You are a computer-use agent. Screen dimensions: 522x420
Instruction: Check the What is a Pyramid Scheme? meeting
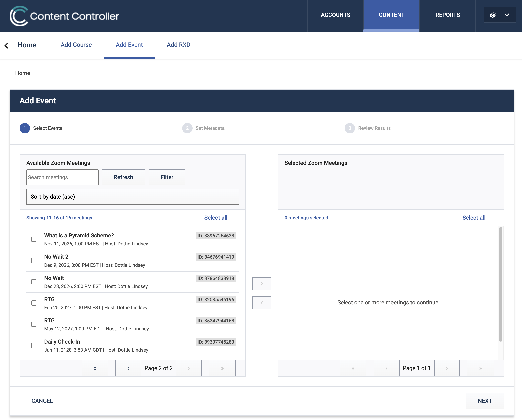pyautogui.click(x=34, y=239)
